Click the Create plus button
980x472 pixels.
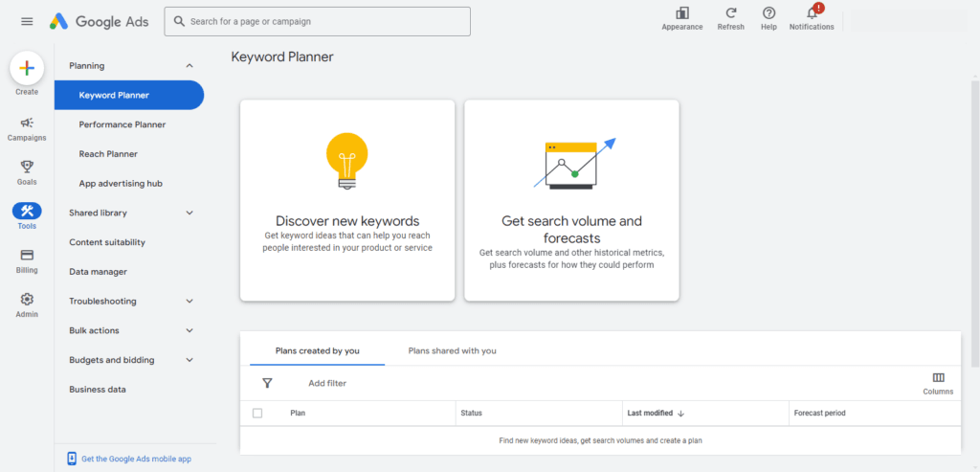click(27, 69)
